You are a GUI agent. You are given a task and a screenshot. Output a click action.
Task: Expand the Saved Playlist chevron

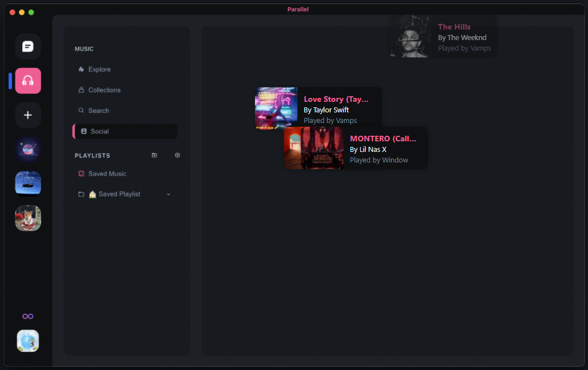point(168,194)
